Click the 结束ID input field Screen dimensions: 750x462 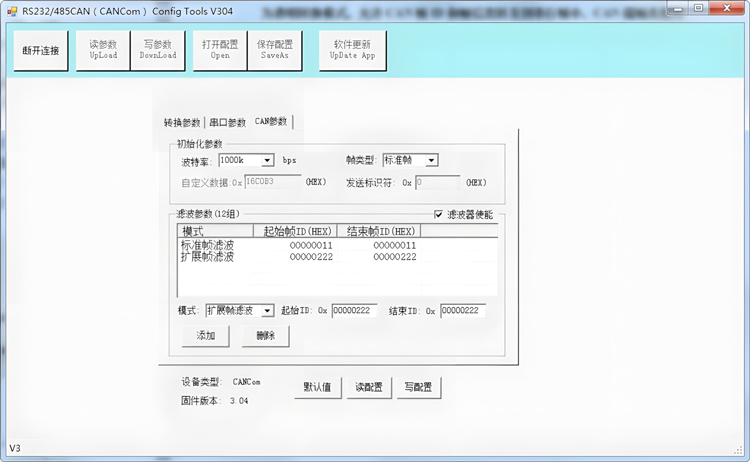point(462,311)
